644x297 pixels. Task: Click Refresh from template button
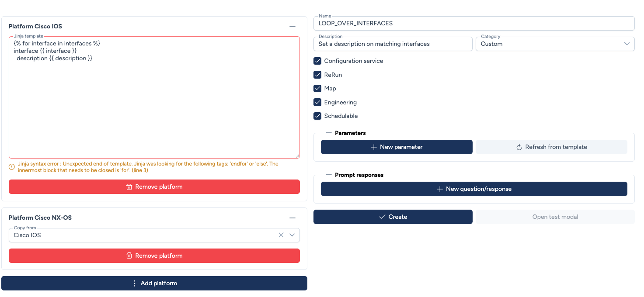[x=551, y=147]
